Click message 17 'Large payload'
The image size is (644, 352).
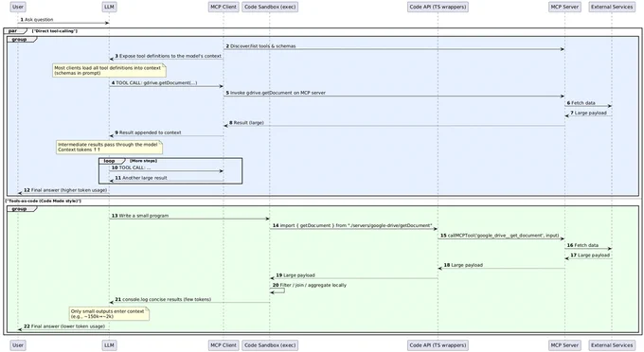(590, 255)
